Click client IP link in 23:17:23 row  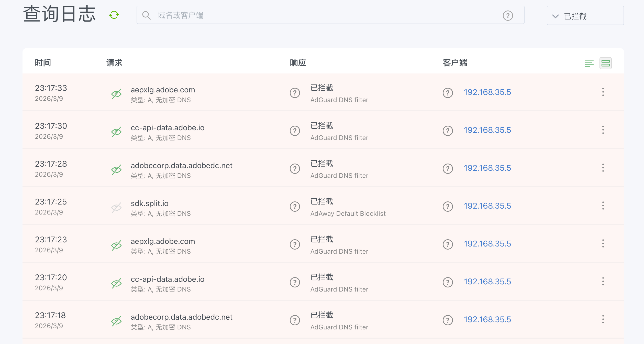coord(487,244)
